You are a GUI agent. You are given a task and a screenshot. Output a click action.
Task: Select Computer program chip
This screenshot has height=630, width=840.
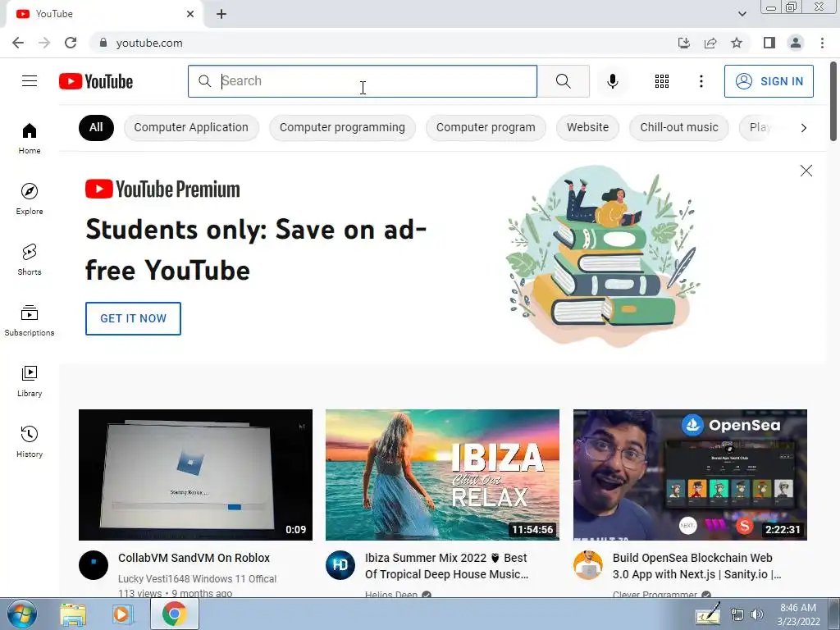[x=486, y=127]
